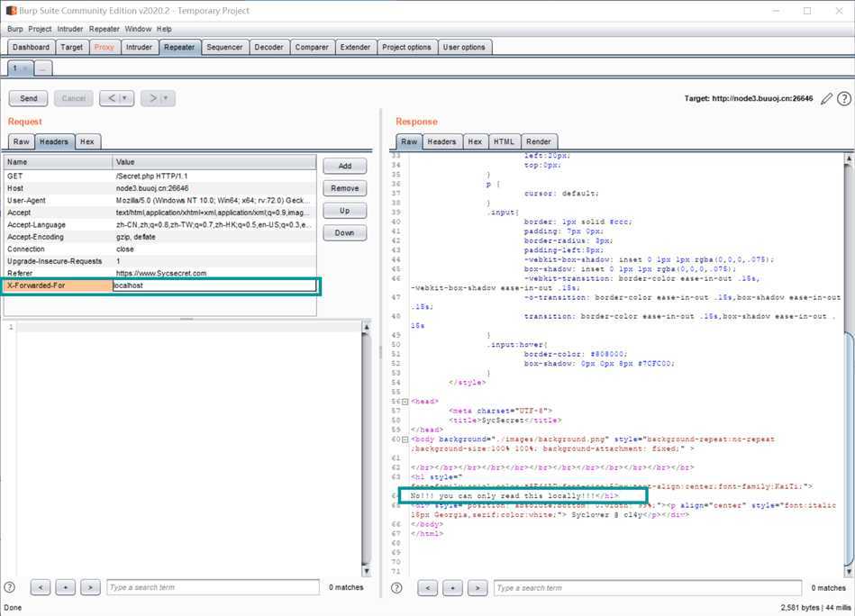Switch to the Intruder tool tab

[x=139, y=48]
